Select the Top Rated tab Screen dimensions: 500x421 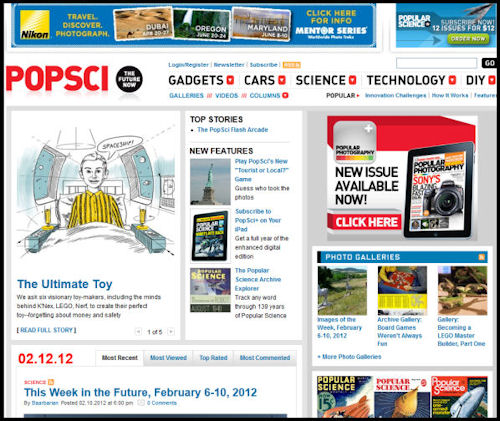[x=213, y=358]
